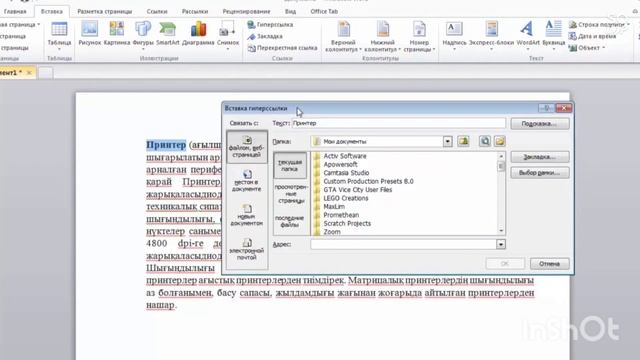
Task: Click the browse for file icon in dialog
Action: pos(500,141)
